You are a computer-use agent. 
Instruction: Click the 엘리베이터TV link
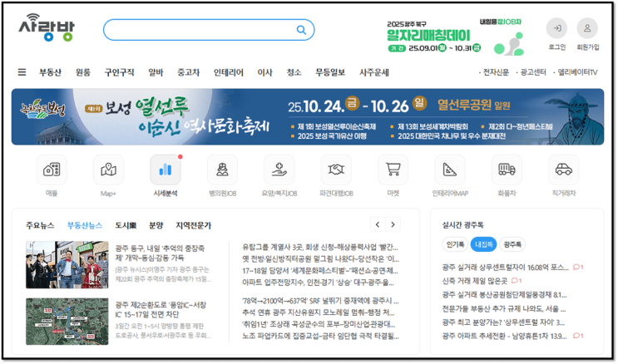tap(577, 72)
